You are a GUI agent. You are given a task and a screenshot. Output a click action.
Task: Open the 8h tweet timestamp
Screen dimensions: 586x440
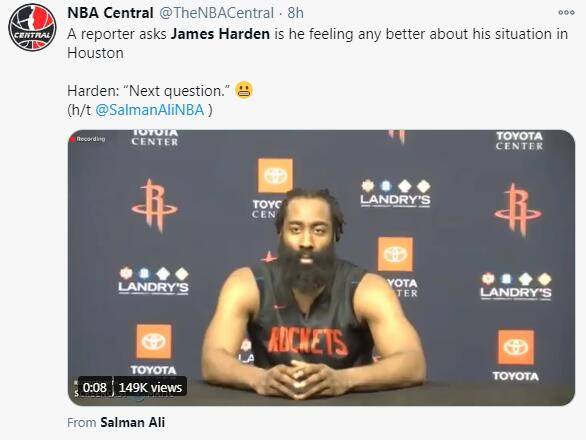(295, 13)
